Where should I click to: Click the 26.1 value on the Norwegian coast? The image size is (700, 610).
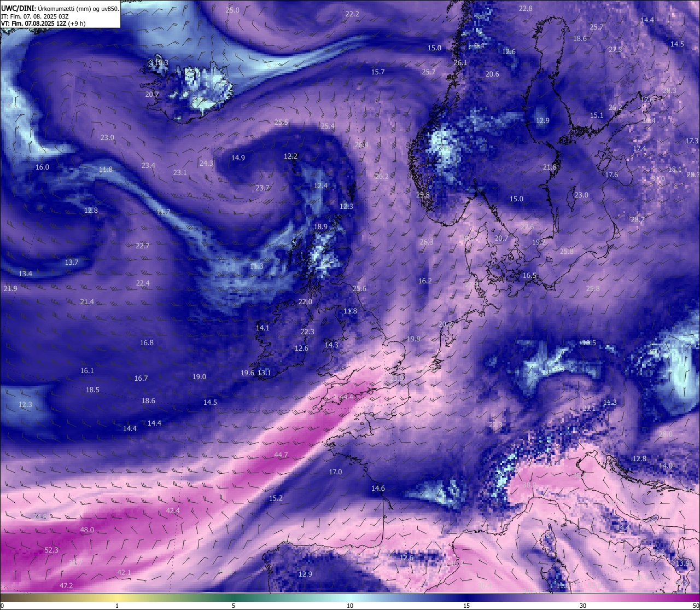tap(460, 63)
